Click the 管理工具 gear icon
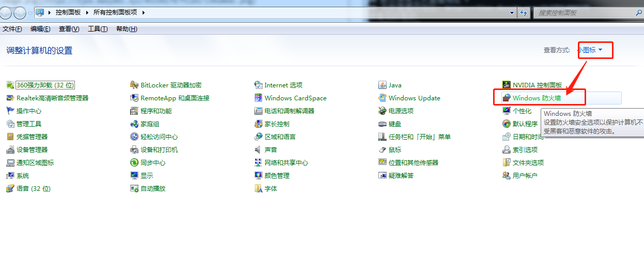Image resolution: width=644 pixels, height=255 pixels. pyautogui.click(x=10, y=124)
